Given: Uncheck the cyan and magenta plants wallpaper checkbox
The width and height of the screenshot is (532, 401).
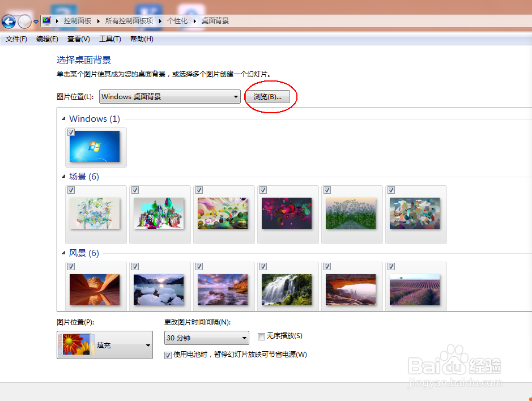Looking at the screenshot, I should click(135, 190).
